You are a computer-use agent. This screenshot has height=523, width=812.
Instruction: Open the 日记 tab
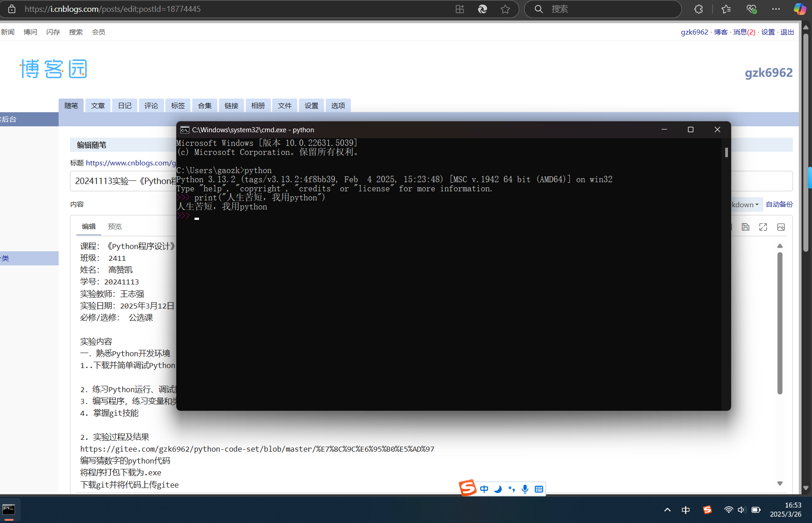pyautogui.click(x=125, y=105)
